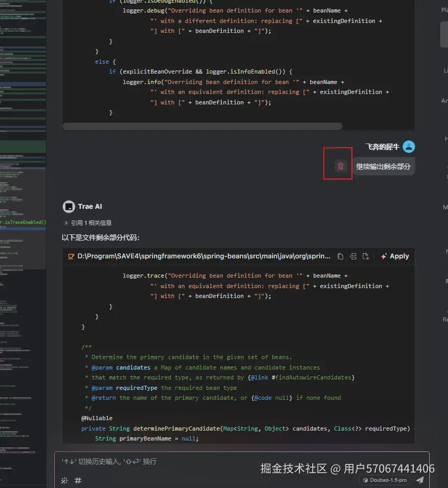448x488 pixels.
Task: Click the sparkle context icon in chat input
Action: pyautogui.click(x=65, y=481)
